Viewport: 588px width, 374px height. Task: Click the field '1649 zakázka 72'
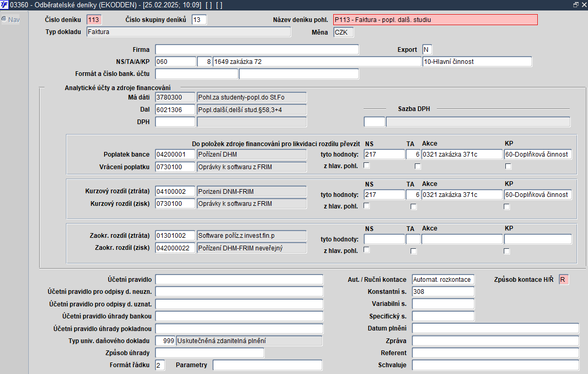pyautogui.click(x=317, y=62)
